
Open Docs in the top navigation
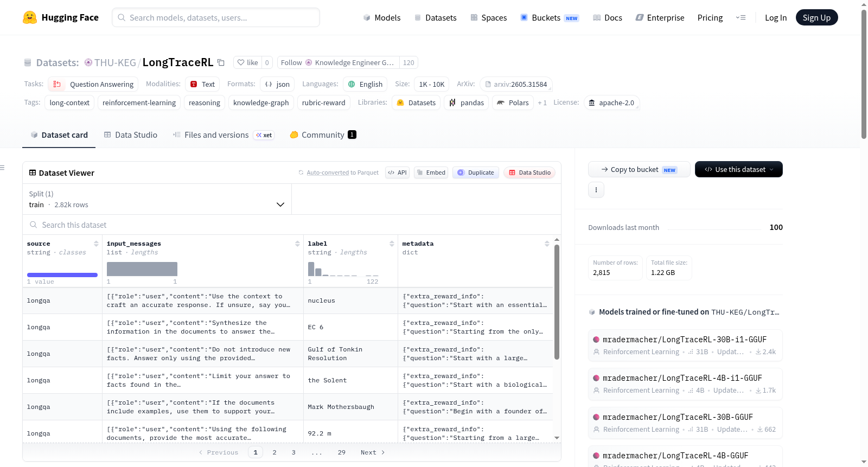point(607,17)
